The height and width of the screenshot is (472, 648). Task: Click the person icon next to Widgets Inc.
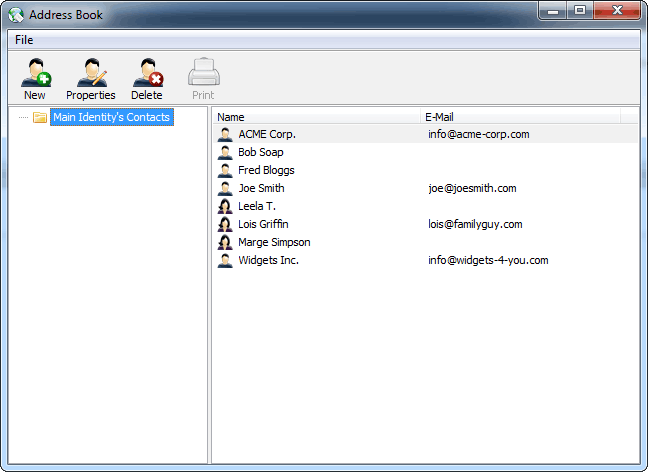225,260
